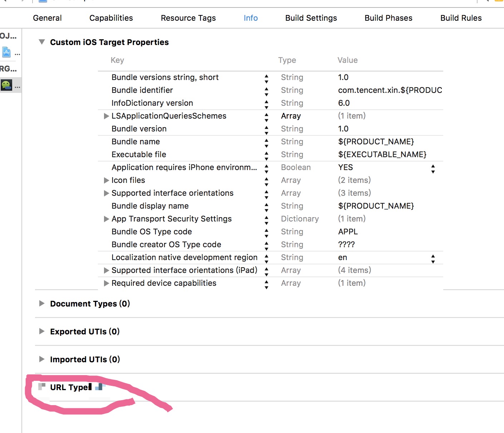Select Dictionary type of App Transport Security
The height and width of the screenshot is (433, 504).
[x=300, y=219]
